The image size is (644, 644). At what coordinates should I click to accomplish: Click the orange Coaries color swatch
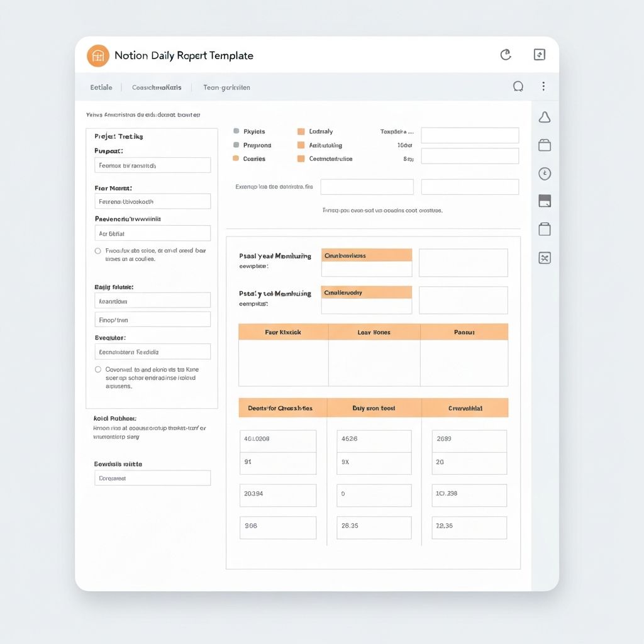[236, 159]
